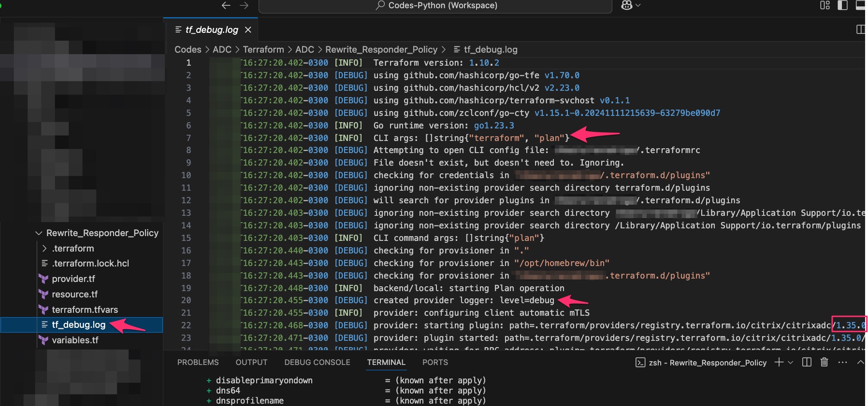
Task: Click the Terraform icon beside provider.tf
Action: pos(43,279)
